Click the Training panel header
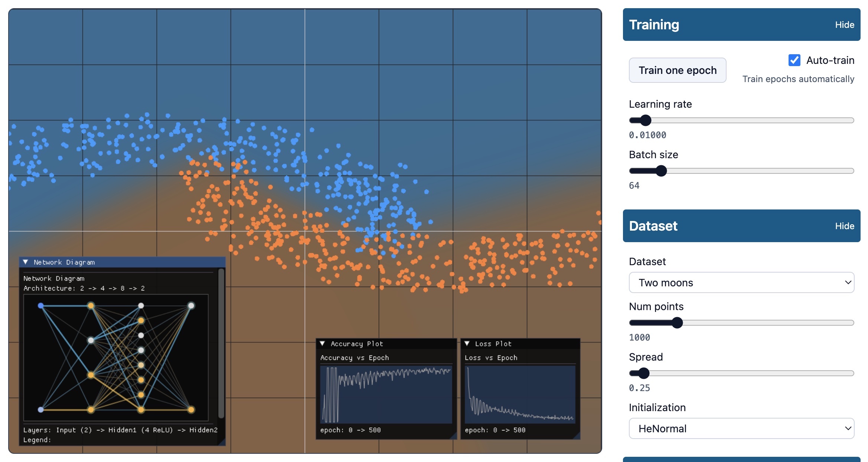This screenshot has height=462, width=868. click(x=654, y=25)
